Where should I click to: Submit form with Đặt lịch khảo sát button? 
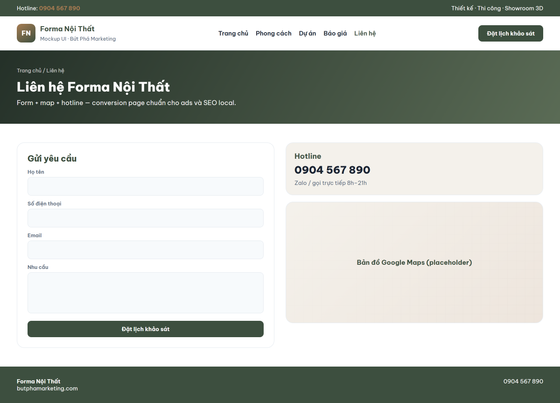pyautogui.click(x=145, y=329)
